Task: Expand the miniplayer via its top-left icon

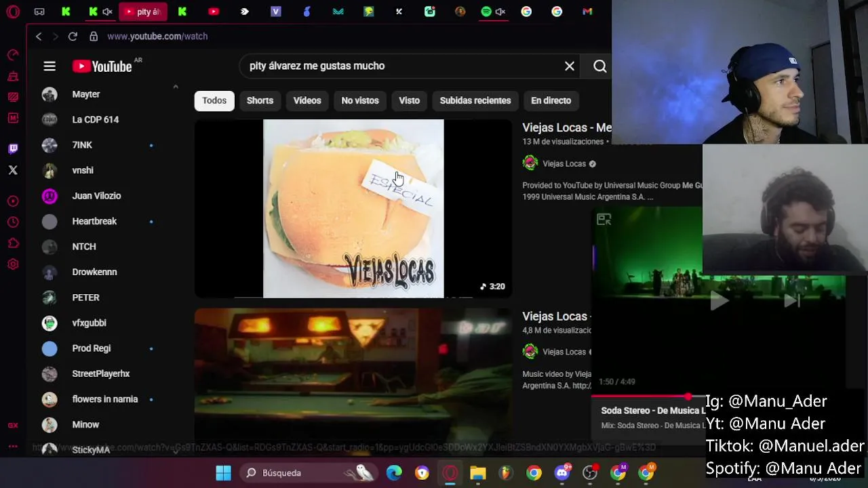Action: tap(604, 220)
